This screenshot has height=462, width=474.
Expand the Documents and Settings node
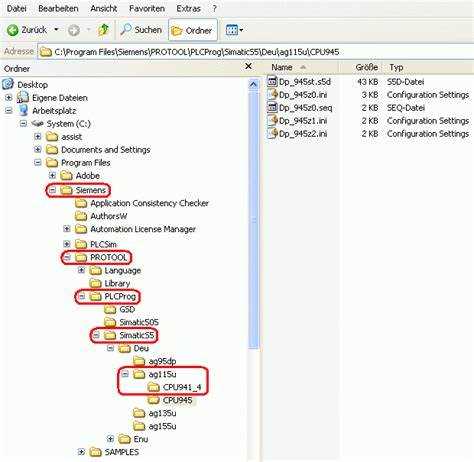[38, 150]
